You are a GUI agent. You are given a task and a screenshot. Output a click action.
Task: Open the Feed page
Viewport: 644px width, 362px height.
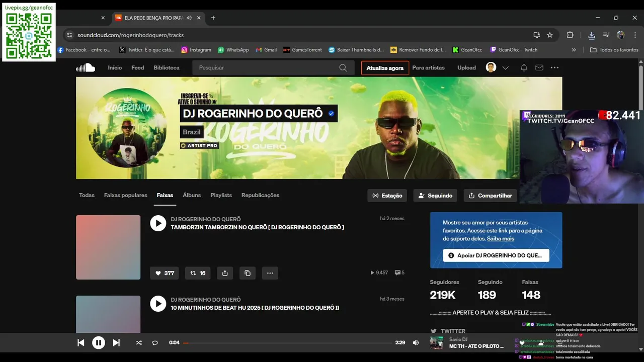[x=138, y=68]
